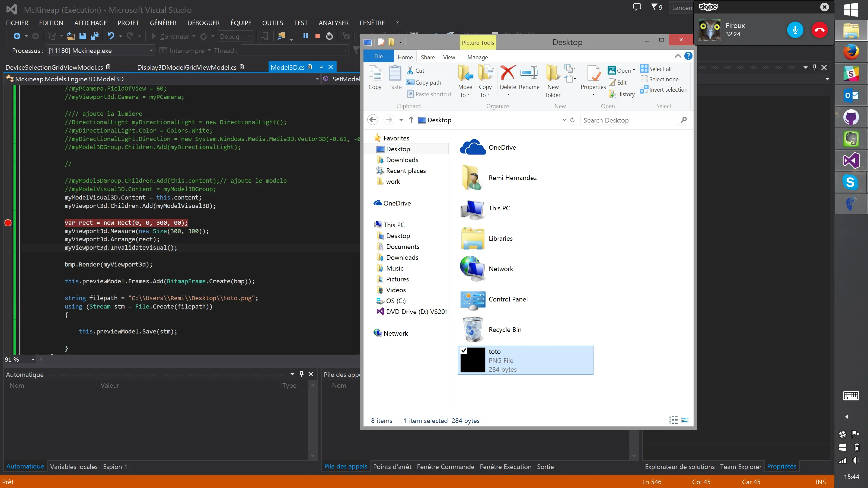Image resolution: width=868 pixels, height=488 pixels.
Task: Switch Explorer to large icons view
Action: (685, 420)
